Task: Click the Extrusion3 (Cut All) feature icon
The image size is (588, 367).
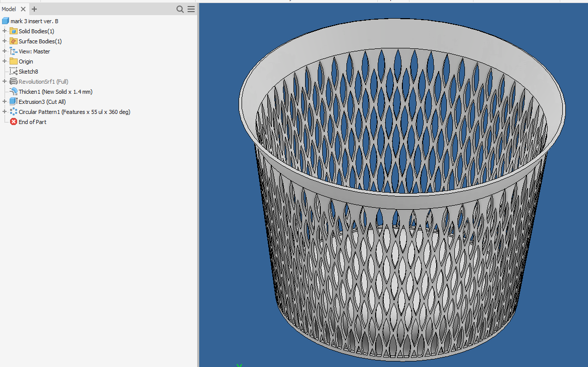Action: 13,101
